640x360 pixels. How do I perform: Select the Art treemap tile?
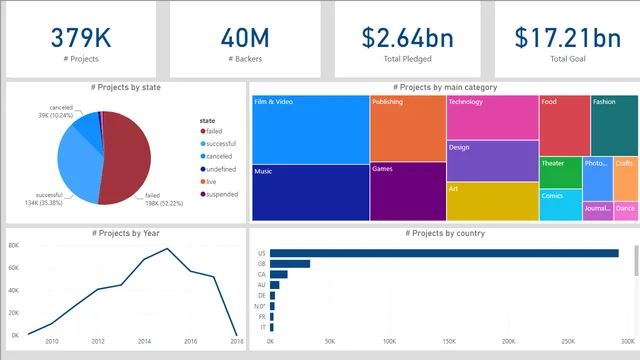pos(493,202)
